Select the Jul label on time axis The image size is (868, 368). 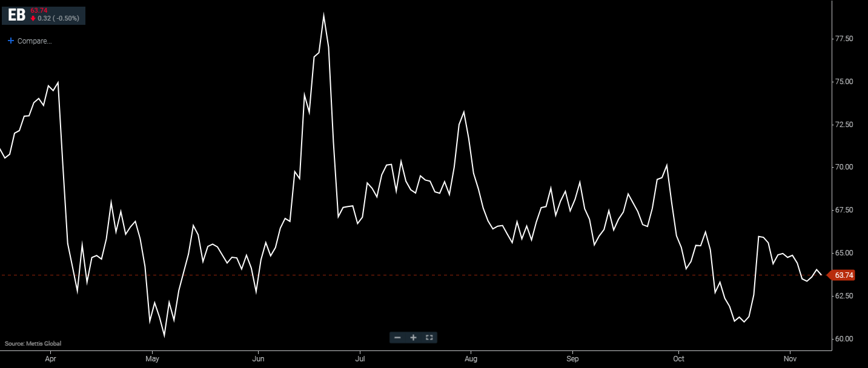360,359
